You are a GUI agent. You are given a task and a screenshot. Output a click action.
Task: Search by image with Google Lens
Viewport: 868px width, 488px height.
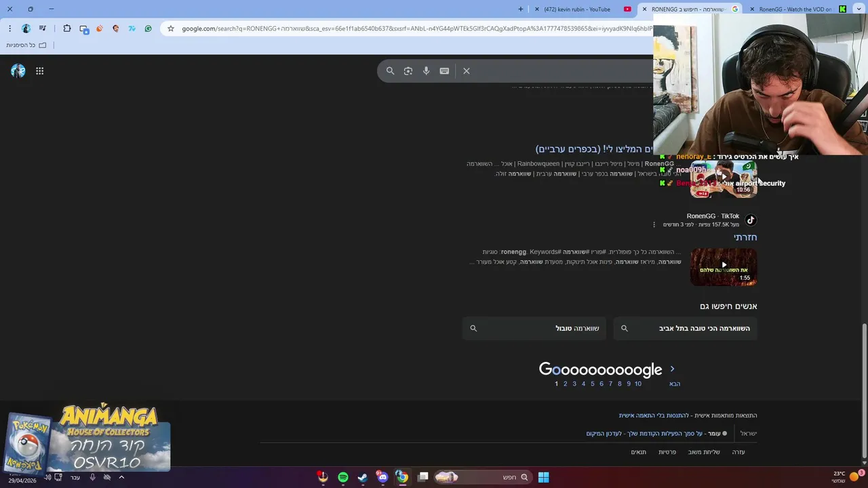(408, 70)
